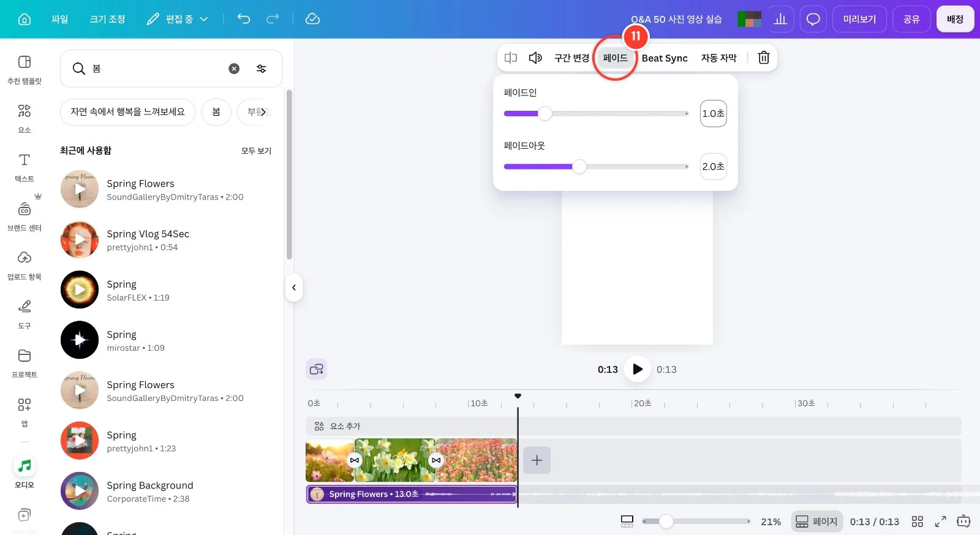Toggle 페이지 thumbnail view button
The image size is (980, 535).
click(816, 522)
